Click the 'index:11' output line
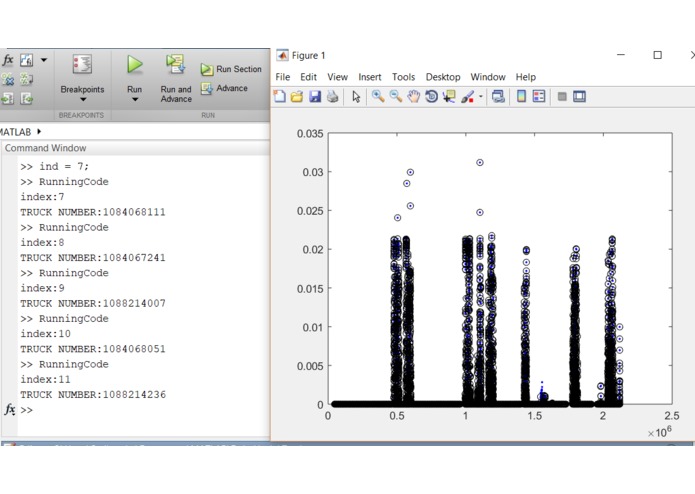 [45, 379]
